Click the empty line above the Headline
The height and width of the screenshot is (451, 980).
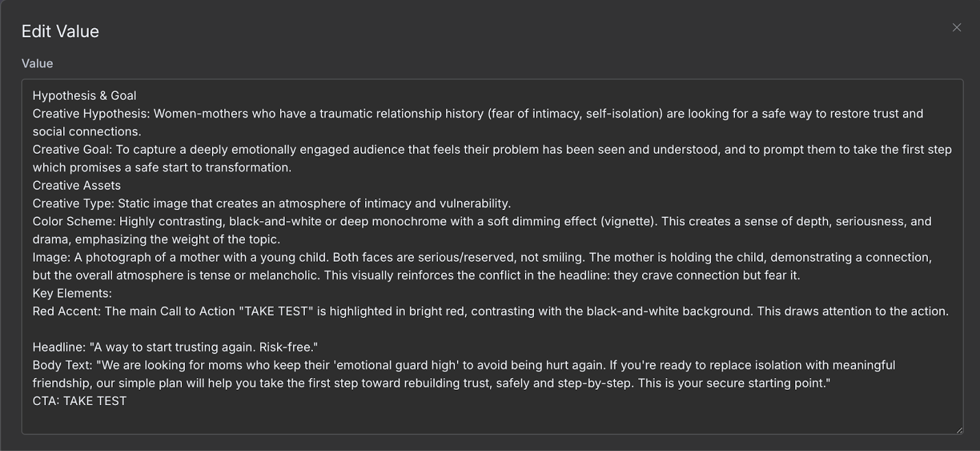click(x=245, y=329)
